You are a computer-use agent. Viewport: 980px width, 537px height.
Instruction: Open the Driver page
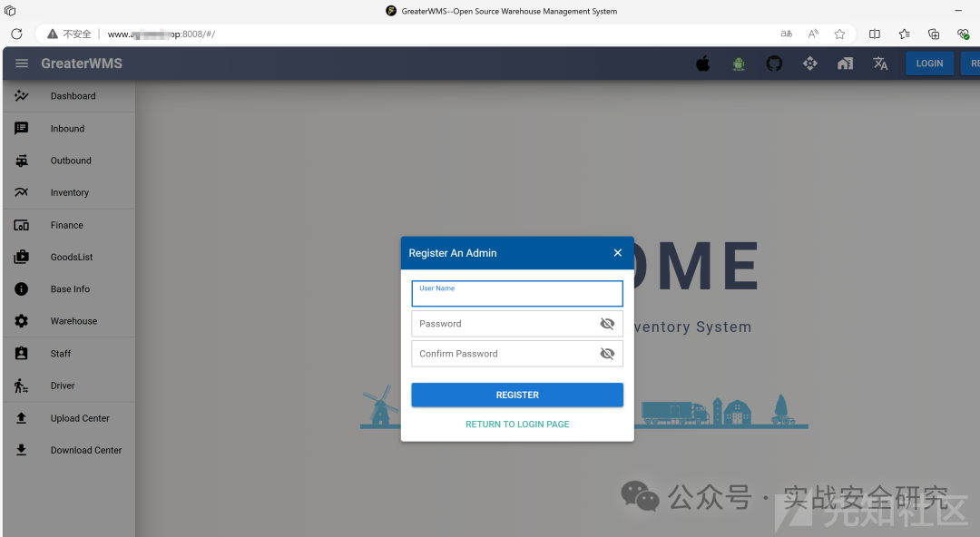69,386
